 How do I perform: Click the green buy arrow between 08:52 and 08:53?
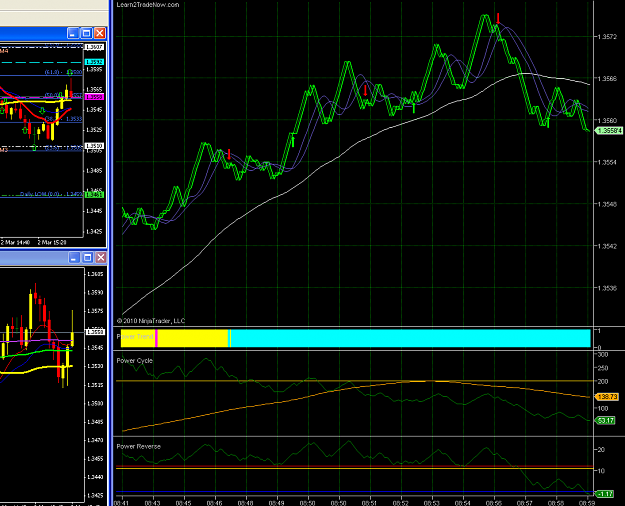(x=414, y=108)
